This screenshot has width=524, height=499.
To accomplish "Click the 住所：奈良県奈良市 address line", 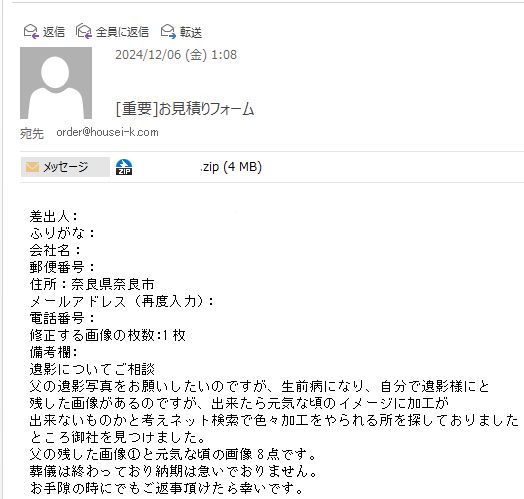I will pyautogui.click(x=92, y=284).
